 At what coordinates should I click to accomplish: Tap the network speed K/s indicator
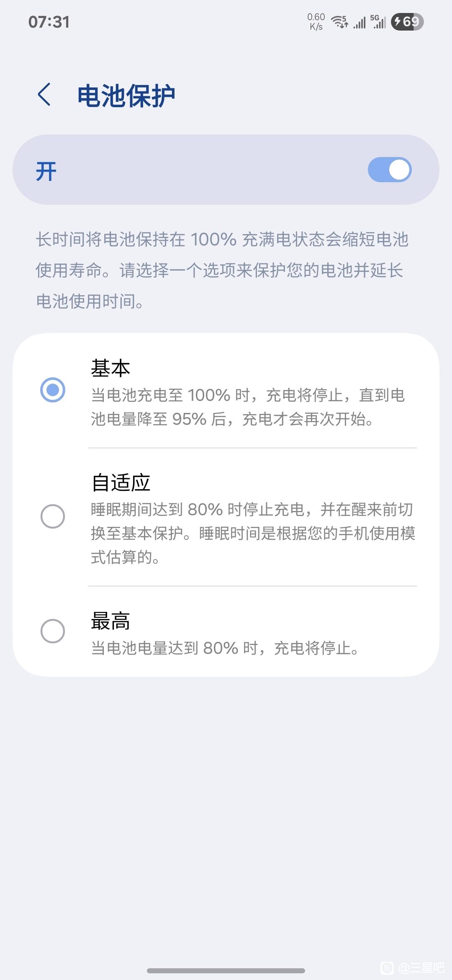316,22
